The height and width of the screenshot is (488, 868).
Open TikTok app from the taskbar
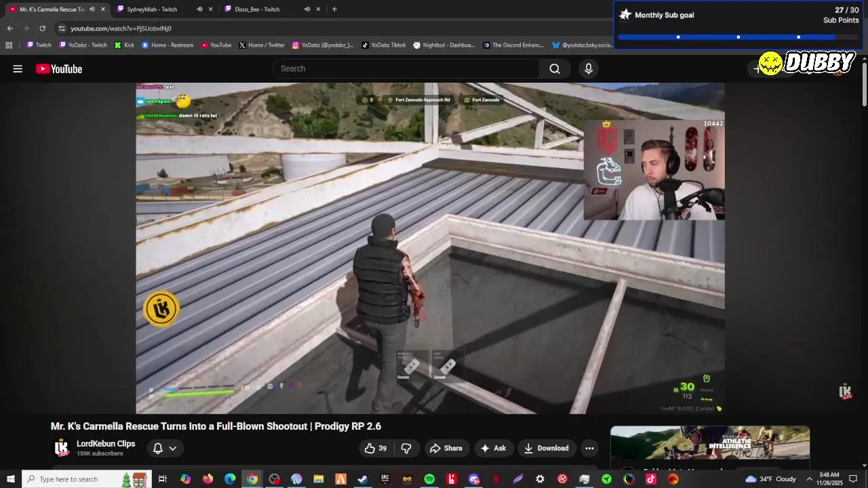coord(651,479)
